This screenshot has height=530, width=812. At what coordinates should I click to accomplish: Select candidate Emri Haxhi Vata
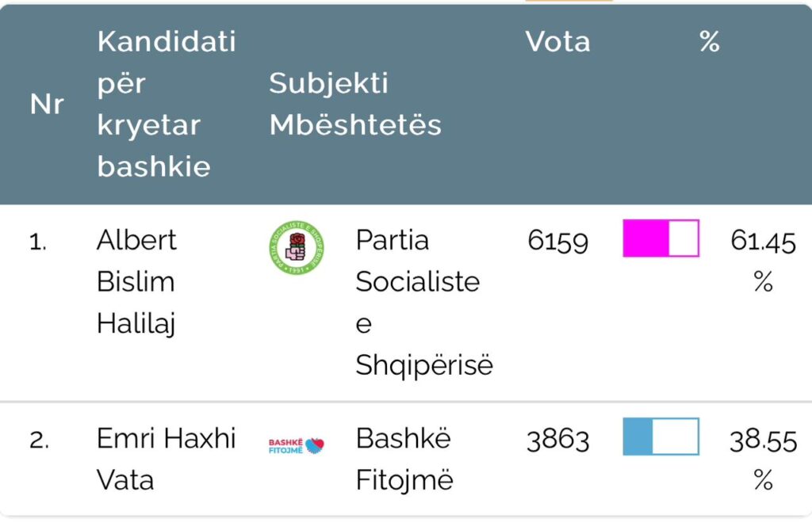point(167,459)
